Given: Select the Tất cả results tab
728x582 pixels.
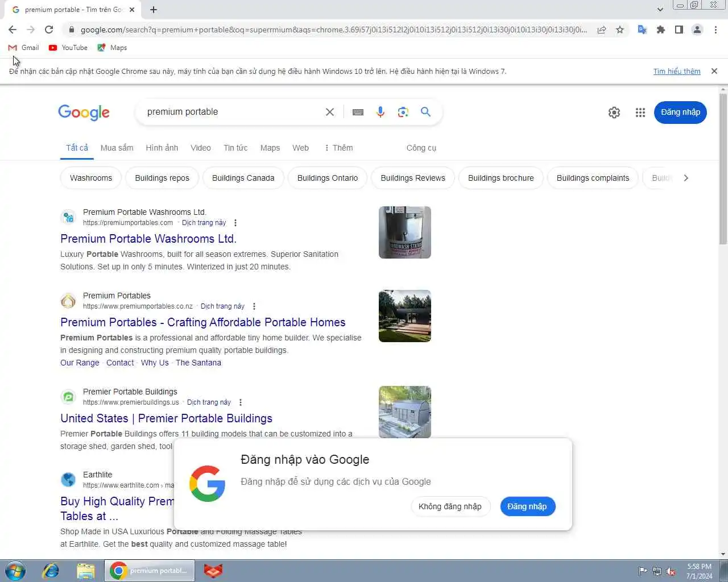Looking at the screenshot, I should tap(77, 148).
